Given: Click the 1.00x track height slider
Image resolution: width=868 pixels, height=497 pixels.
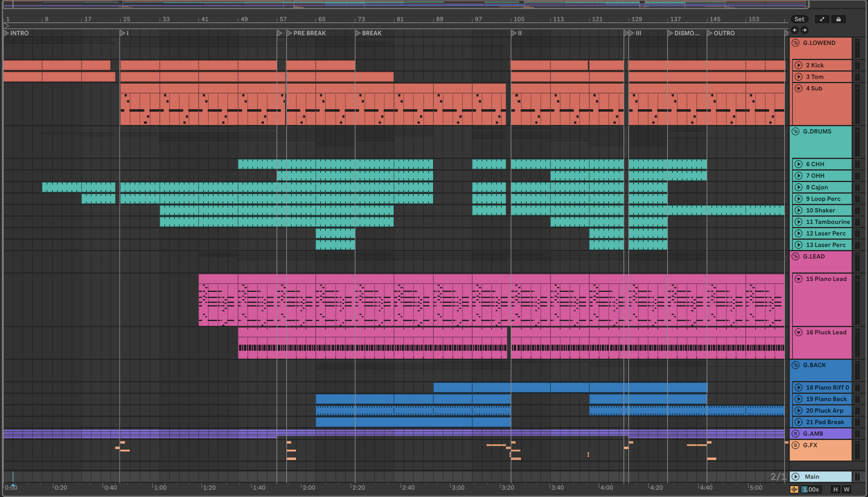Looking at the screenshot, I should point(811,489).
